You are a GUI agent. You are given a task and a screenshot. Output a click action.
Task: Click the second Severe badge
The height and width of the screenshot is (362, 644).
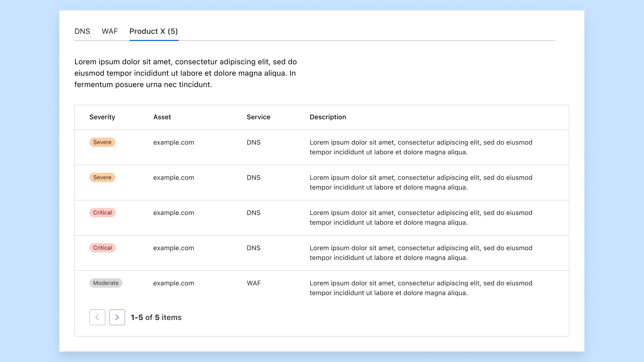coord(102,177)
